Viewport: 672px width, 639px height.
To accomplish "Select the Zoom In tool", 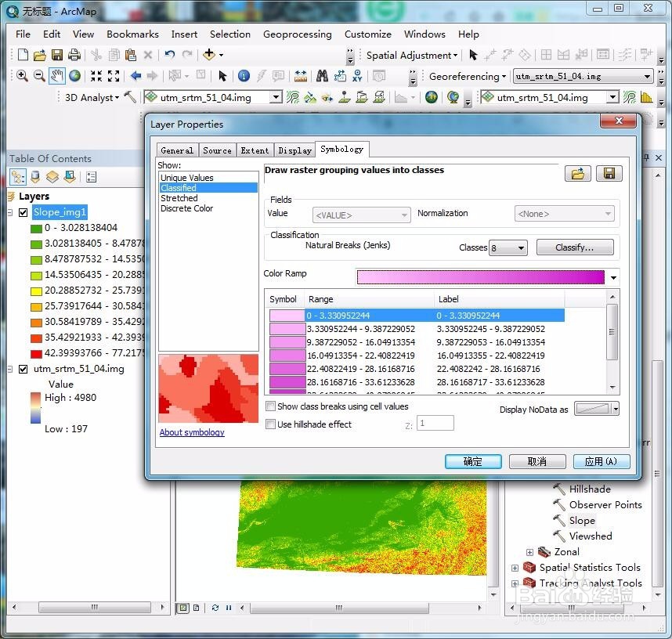I will pyautogui.click(x=22, y=76).
